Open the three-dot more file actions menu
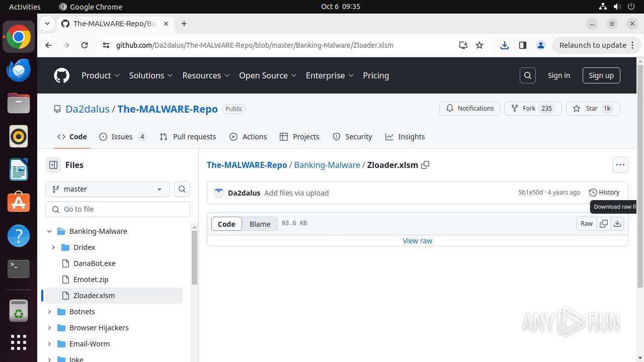The width and height of the screenshot is (644, 362). [x=620, y=165]
